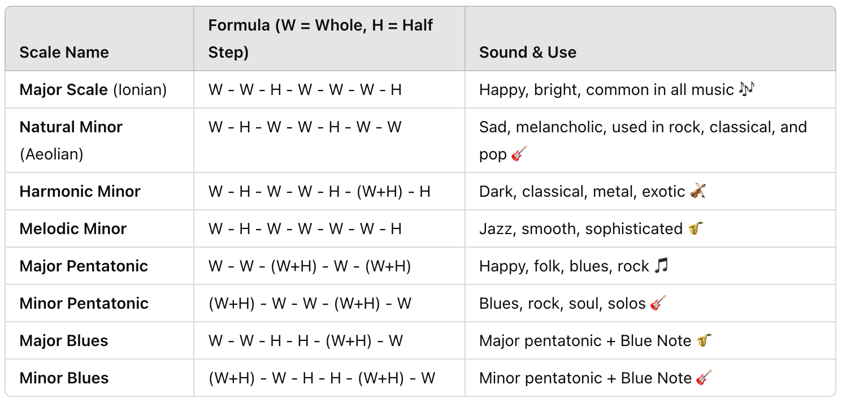Click the guitar emoji in Natural Minor row

tap(519, 154)
